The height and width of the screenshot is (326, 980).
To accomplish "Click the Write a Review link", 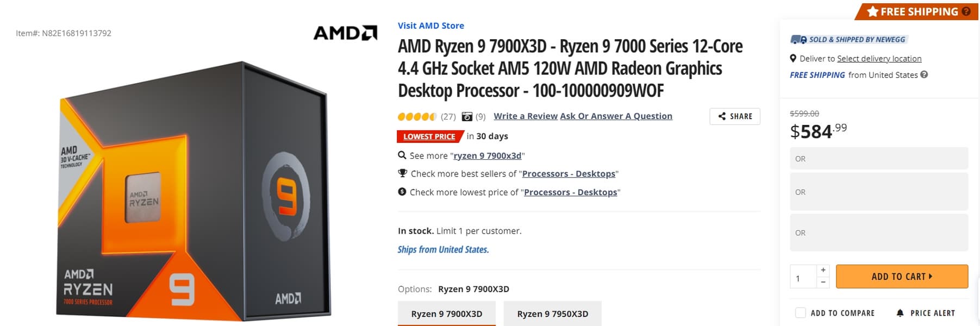I will click(x=525, y=116).
